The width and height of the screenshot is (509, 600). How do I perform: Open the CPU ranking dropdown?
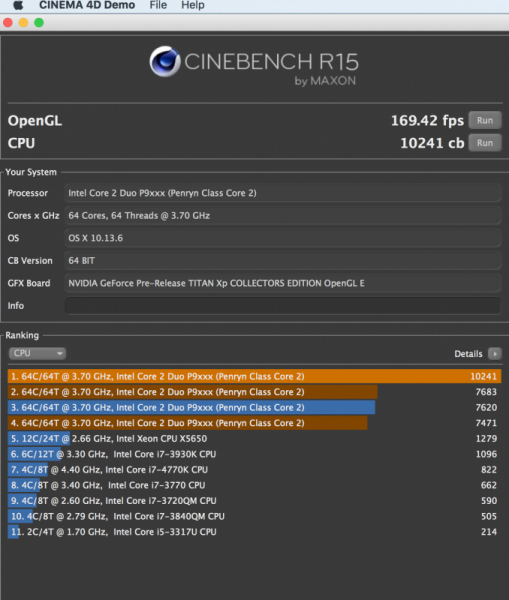click(x=37, y=353)
